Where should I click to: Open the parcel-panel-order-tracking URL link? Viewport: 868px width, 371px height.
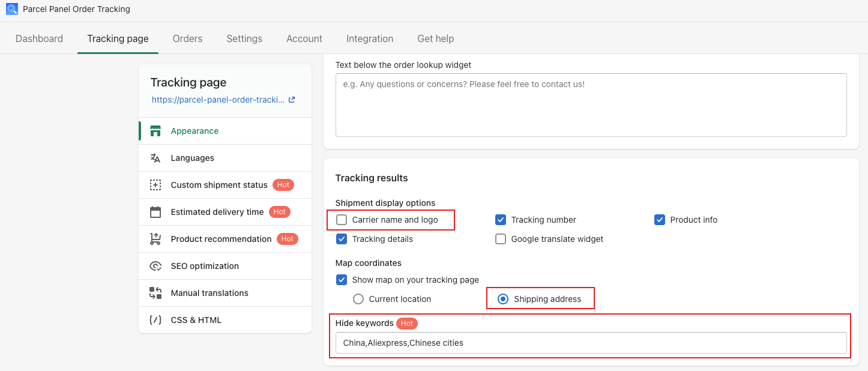tap(219, 100)
